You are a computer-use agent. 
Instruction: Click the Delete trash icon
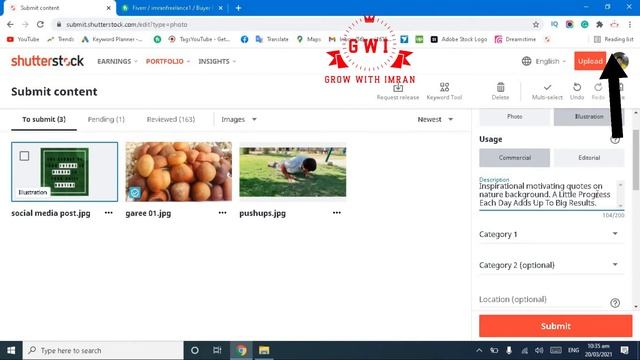pyautogui.click(x=500, y=87)
